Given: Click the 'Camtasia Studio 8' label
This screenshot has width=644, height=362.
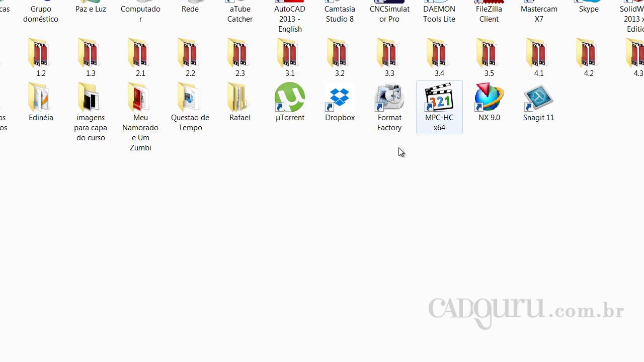Looking at the screenshot, I should 340,14.
